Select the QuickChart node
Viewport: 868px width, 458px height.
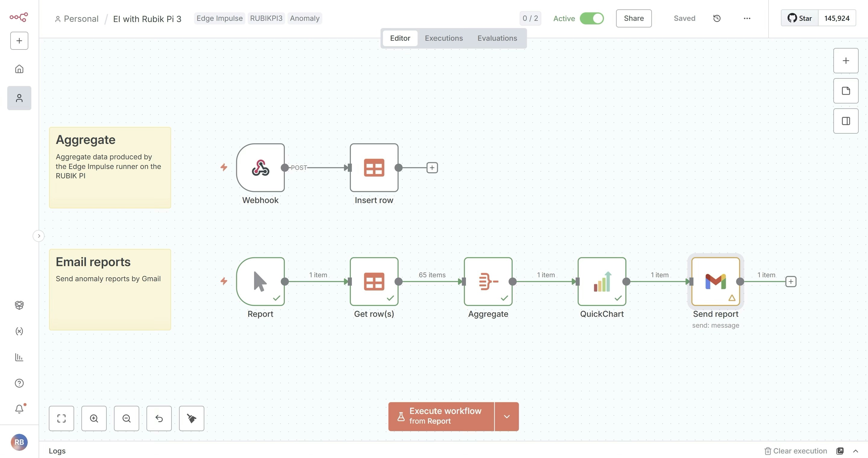(x=602, y=281)
